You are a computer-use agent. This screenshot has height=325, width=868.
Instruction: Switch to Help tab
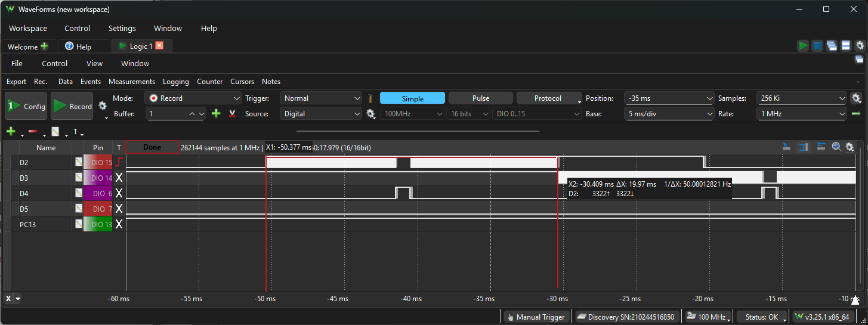(x=84, y=47)
